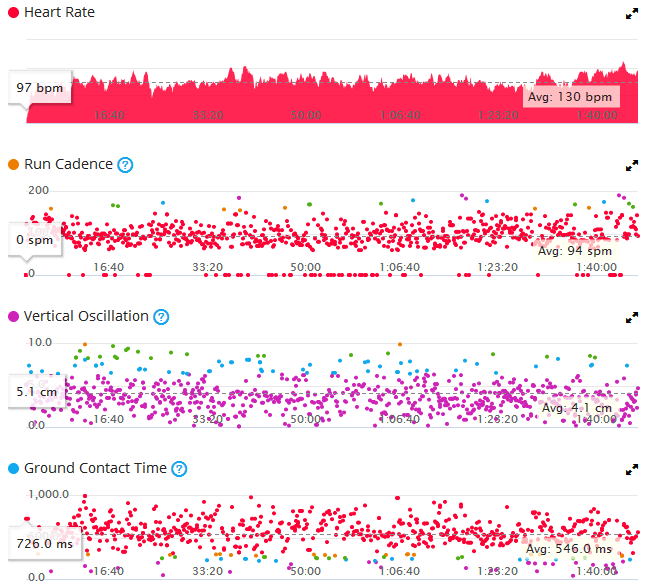The image size is (649, 587).
Task: Click the 1:23:20 mark on Run Cadence chart
Action: point(498,267)
